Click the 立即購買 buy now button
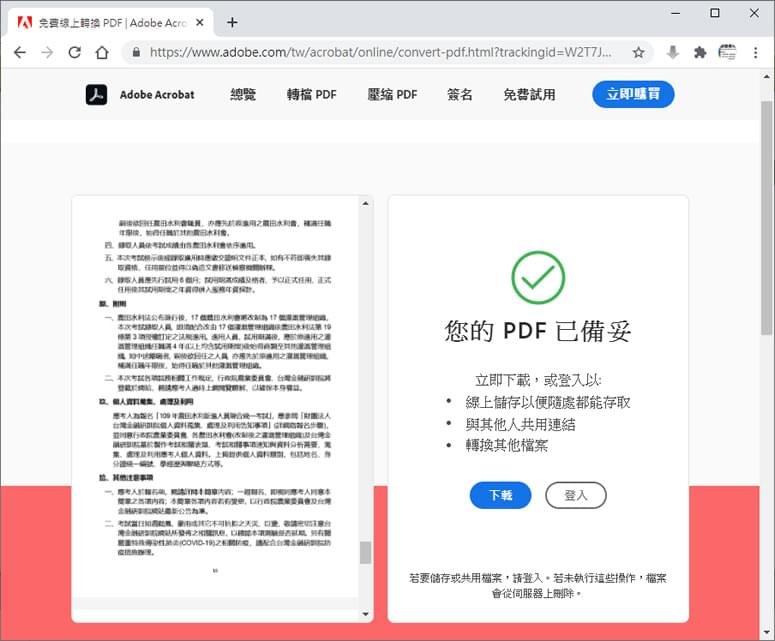Viewport: 775px width, 641px height. coord(633,94)
